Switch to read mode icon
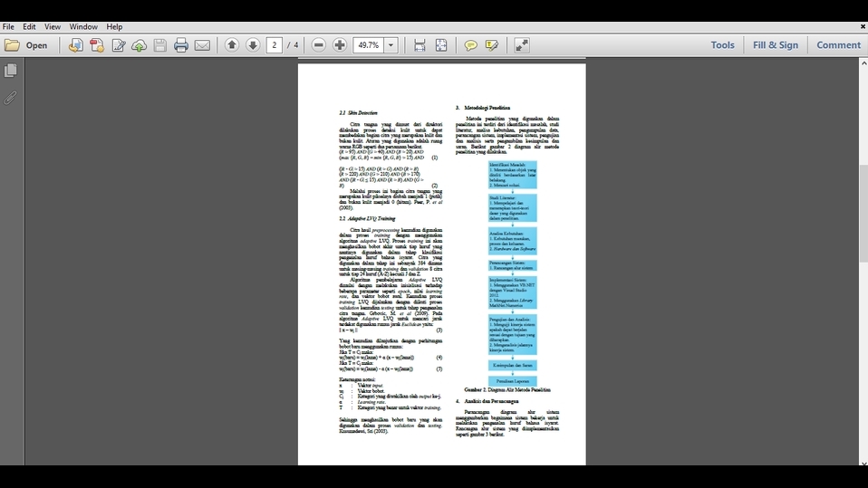Image resolution: width=868 pixels, height=488 pixels. click(x=522, y=45)
